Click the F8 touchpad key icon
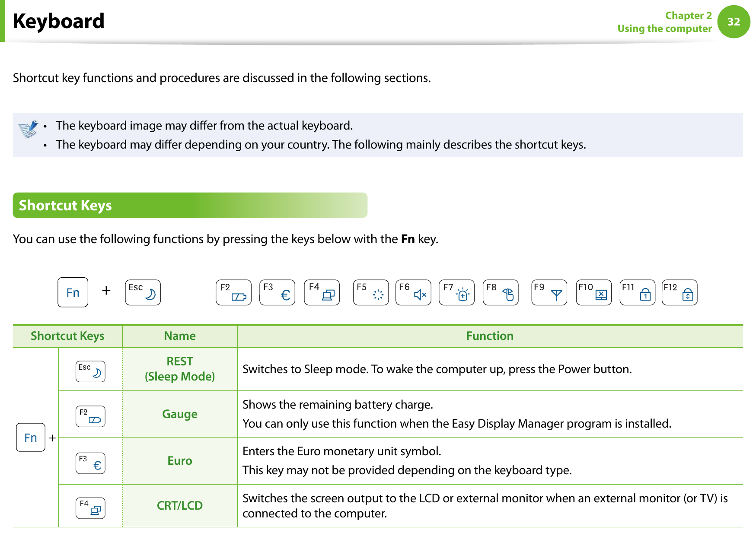The width and height of the screenshot is (756, 536). point(501,292)
